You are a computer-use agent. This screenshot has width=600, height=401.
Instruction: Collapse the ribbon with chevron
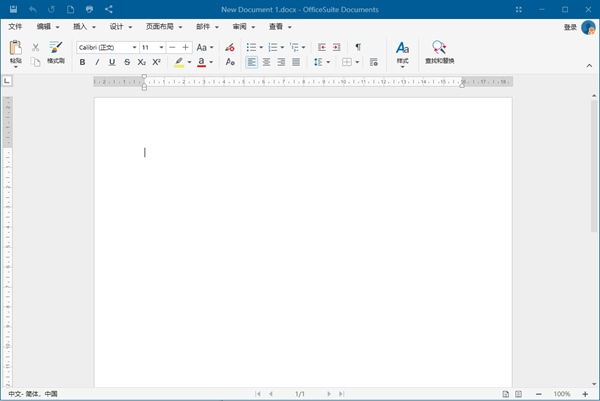[x=589, y=66]
